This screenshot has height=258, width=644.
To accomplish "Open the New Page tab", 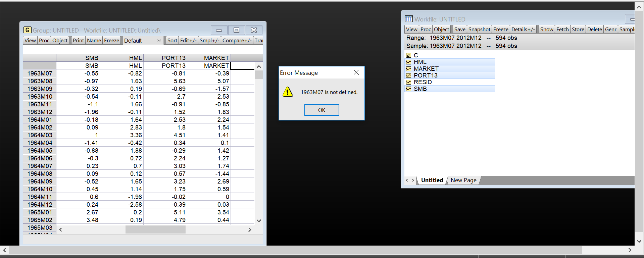I will coord(463,180).
